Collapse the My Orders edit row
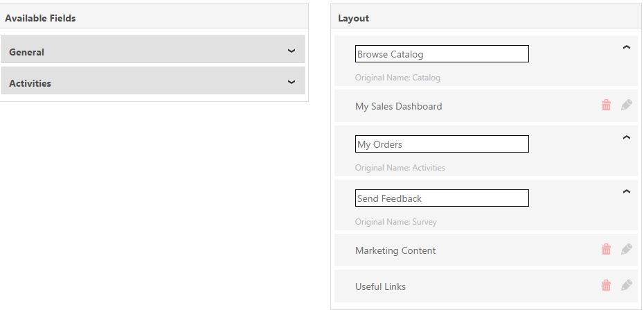 (626, 138)
